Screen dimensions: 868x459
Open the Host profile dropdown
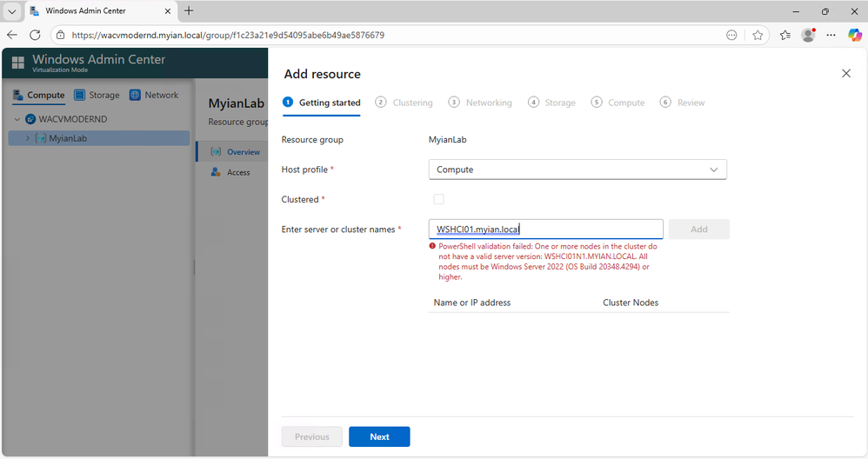[x=578, y=170]
